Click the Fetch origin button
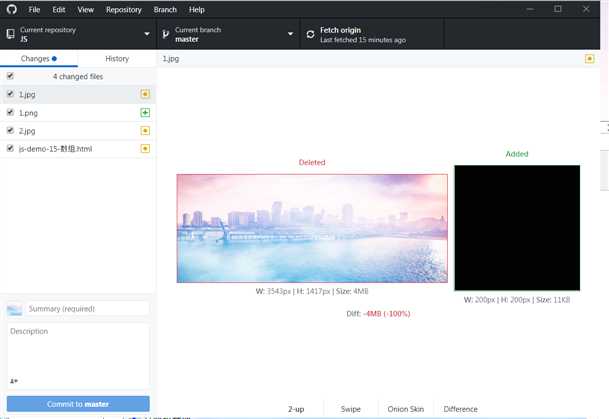 (372, 34)
